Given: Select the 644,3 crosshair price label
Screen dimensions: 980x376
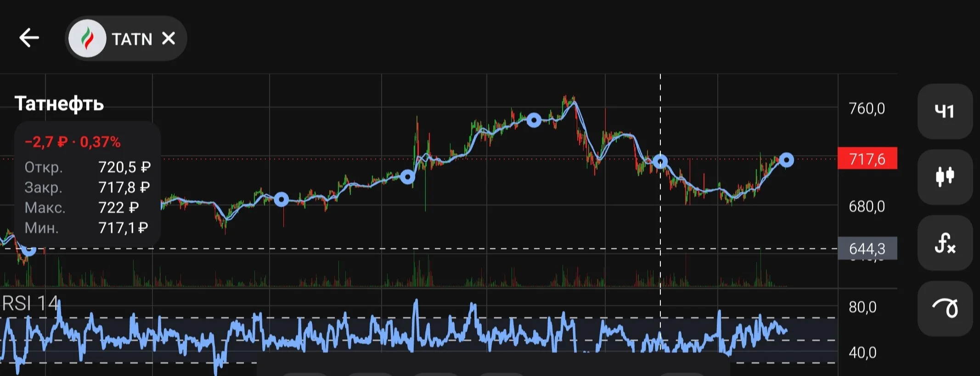Looking at the screenshot, I should 867,248.
